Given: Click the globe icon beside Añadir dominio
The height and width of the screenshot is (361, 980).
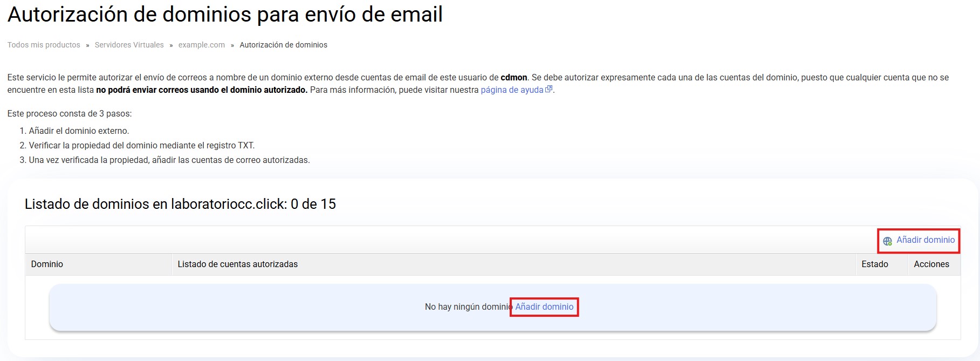Looking at the screenshot, I should pyautogui.click(x=887, y=241).
